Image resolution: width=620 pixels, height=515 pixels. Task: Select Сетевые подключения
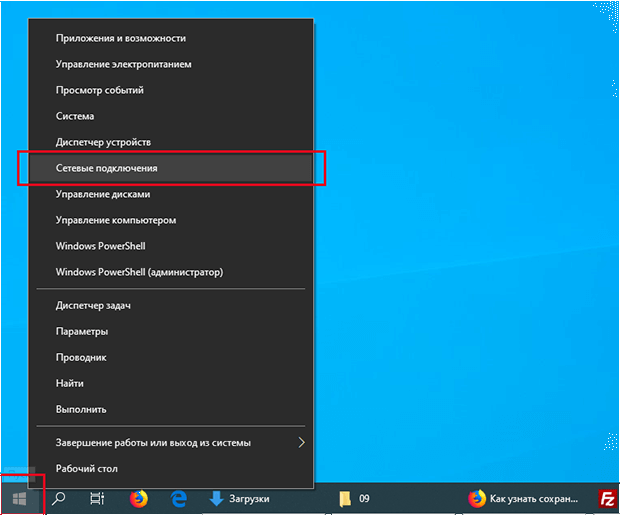pyautogui.click(x=171, y=168)
